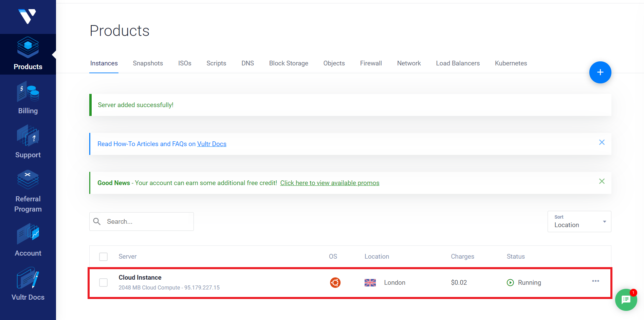The width and height of the screenshot is (644, 320).
Task: Tick the select-all servers checkbox
Action: tap(103, 257)
